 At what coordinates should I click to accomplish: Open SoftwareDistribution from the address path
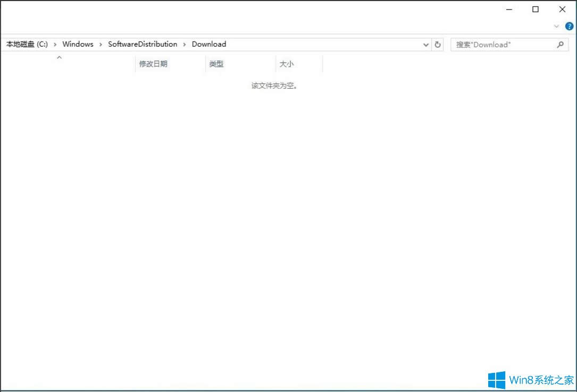tap(143, 44)
